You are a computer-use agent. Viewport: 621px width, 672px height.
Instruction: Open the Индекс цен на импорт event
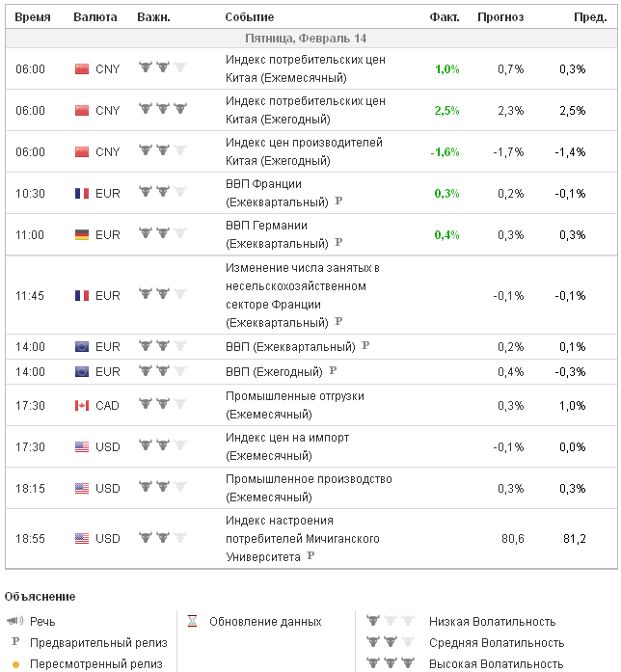(x=287, y=445)
